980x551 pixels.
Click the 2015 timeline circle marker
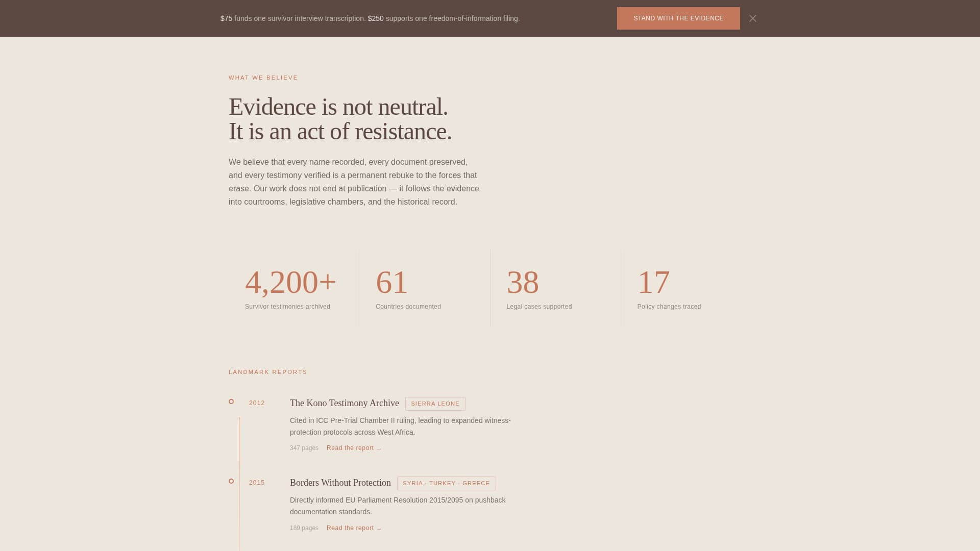click(231, 481)
